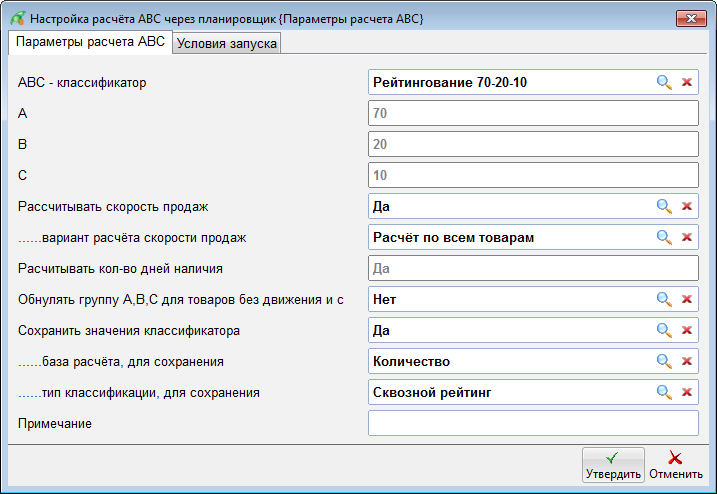Open lookup for Обнулять группу A,B,C field

(663, 299)
